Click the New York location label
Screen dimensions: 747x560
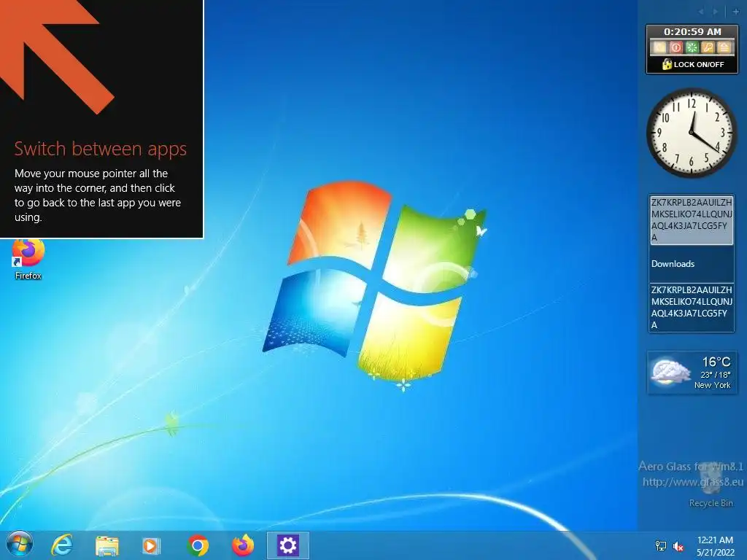(x=712, y=385)
